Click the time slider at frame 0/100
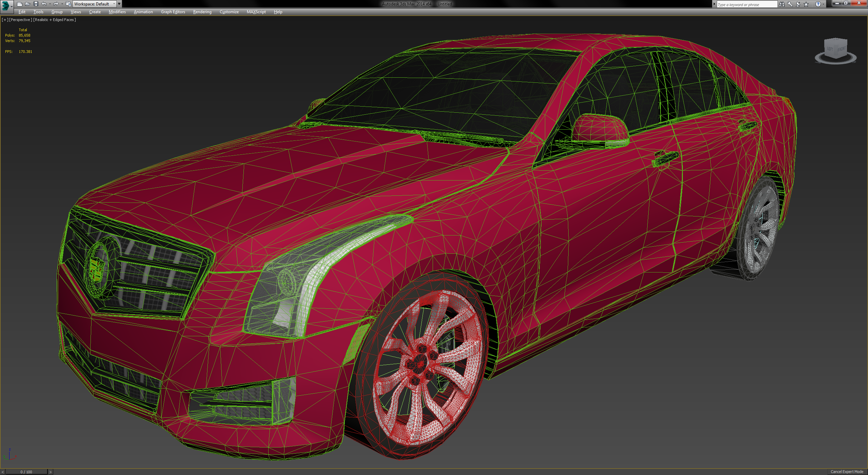868x475 pixels. click(x=25, y=472)
